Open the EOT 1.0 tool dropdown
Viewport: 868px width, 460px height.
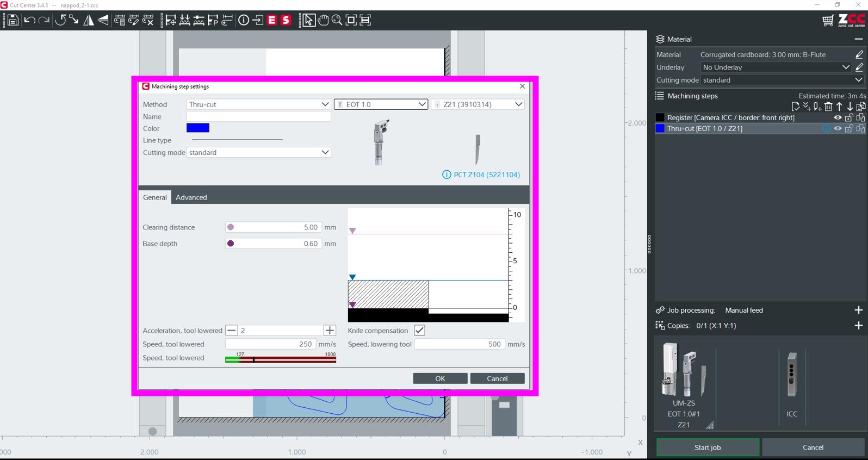381,104
